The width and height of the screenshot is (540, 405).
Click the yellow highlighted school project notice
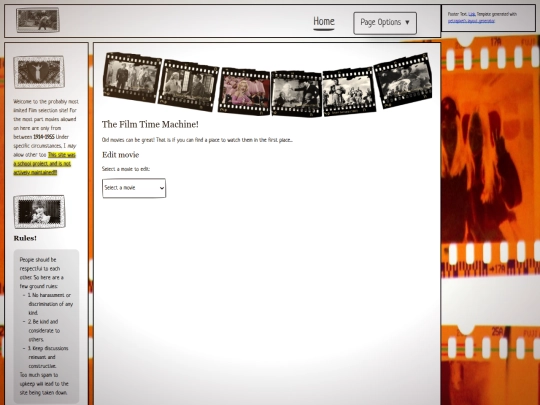point(44,164)
